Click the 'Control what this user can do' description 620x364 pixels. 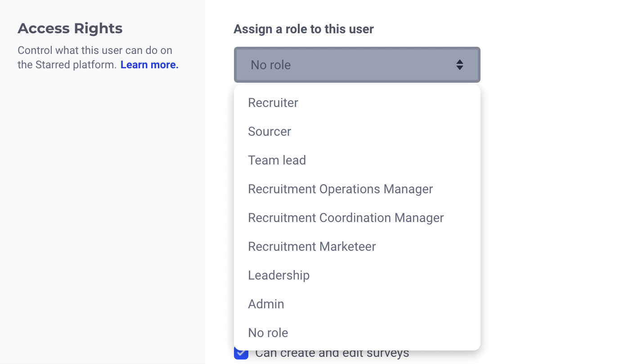[94, 50]
